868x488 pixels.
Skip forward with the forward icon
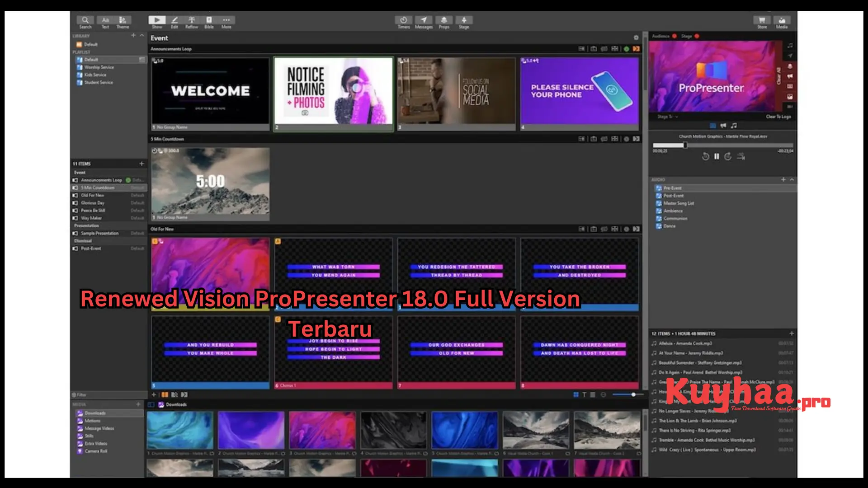[x=728, y=157]
